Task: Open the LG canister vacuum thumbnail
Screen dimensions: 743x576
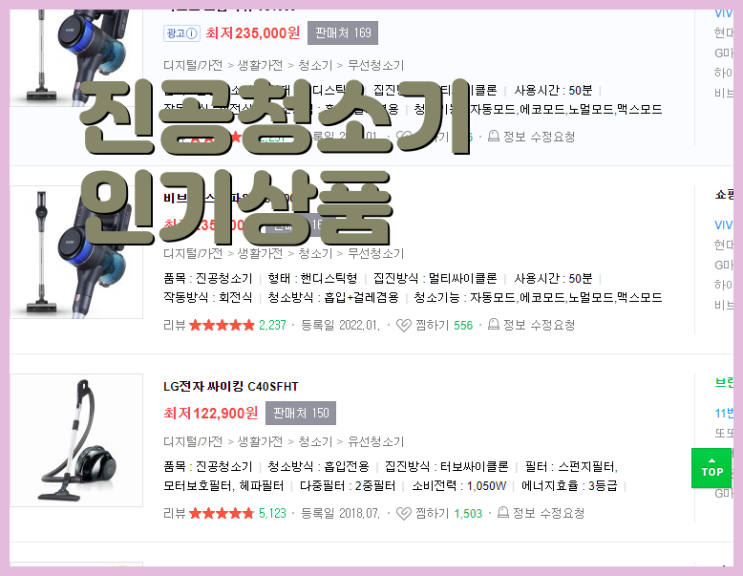Action: (76, 440)
